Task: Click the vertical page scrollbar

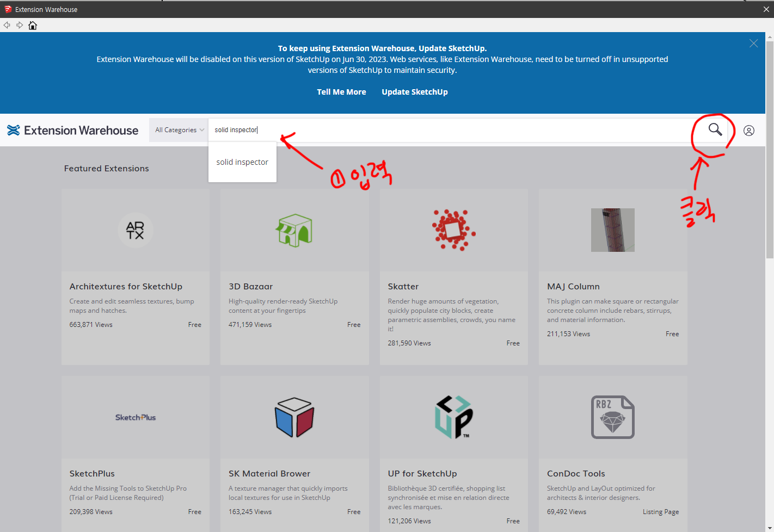Action: (x=770, y=150)
